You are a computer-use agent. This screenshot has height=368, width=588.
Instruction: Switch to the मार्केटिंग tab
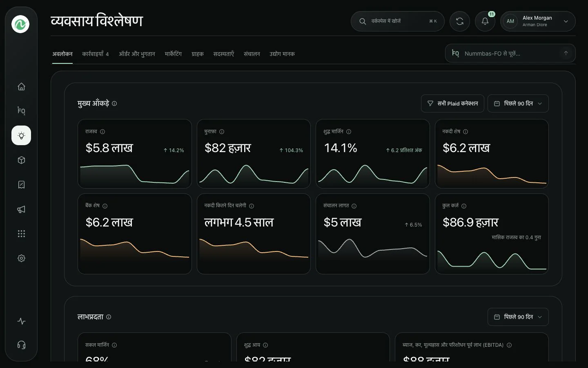173,54
